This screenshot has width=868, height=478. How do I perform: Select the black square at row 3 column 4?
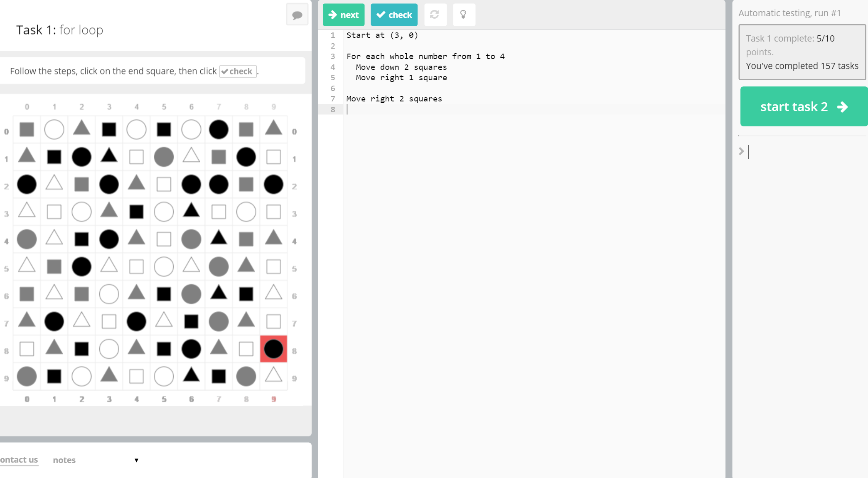point(136,212)
